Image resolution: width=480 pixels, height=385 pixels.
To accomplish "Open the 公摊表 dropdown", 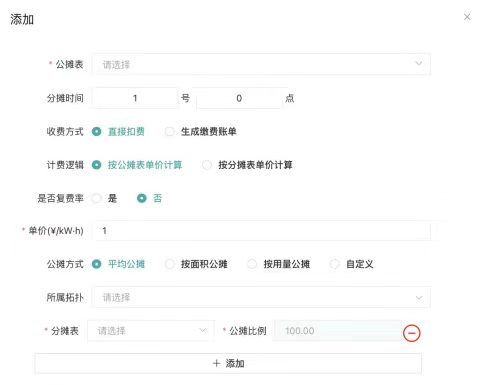I will coord(262,64).
